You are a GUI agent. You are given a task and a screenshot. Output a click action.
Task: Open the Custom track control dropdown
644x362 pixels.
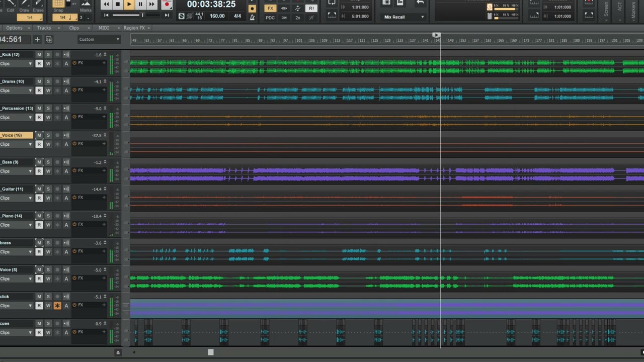99,39
